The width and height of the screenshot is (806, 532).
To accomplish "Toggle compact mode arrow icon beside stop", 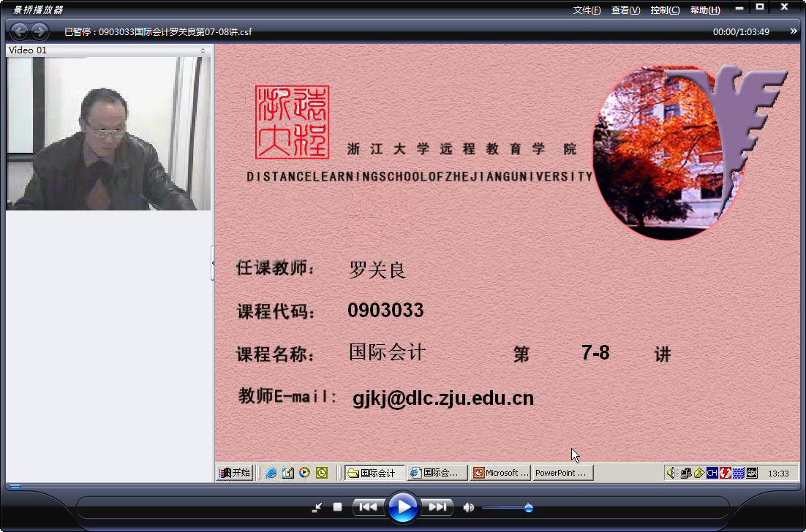I will (x=317, y=507).
